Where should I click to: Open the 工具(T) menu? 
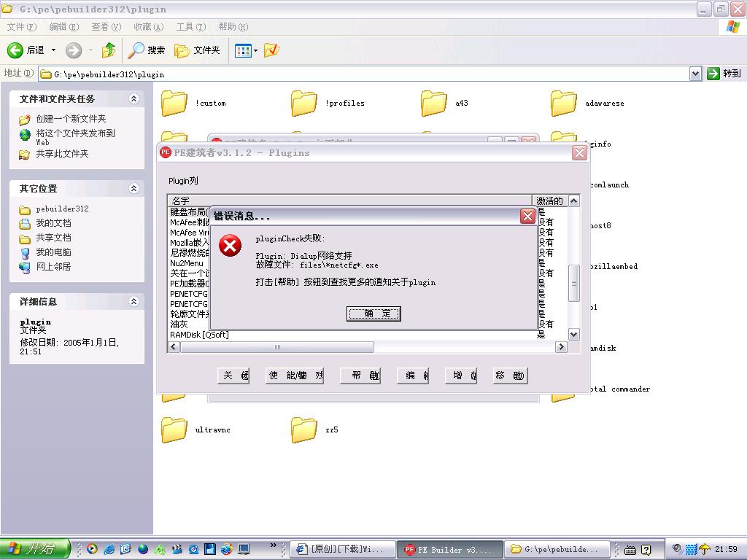tap(191, 27)
